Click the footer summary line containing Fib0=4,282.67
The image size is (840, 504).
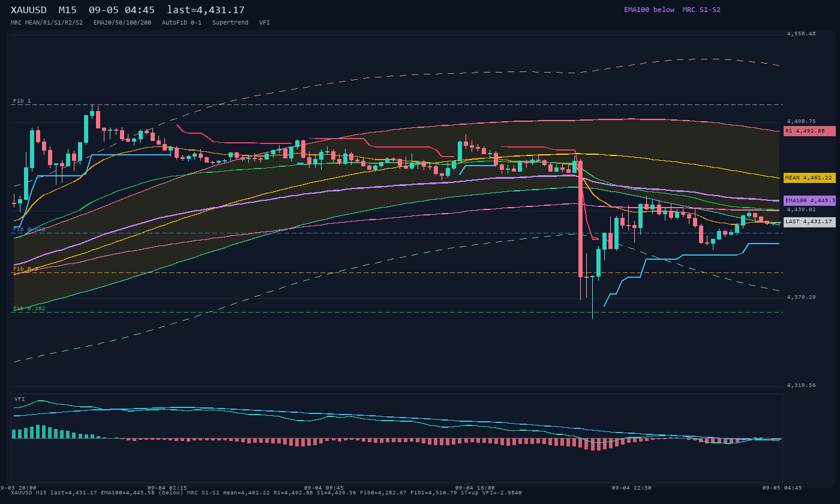tap(266, 493)
